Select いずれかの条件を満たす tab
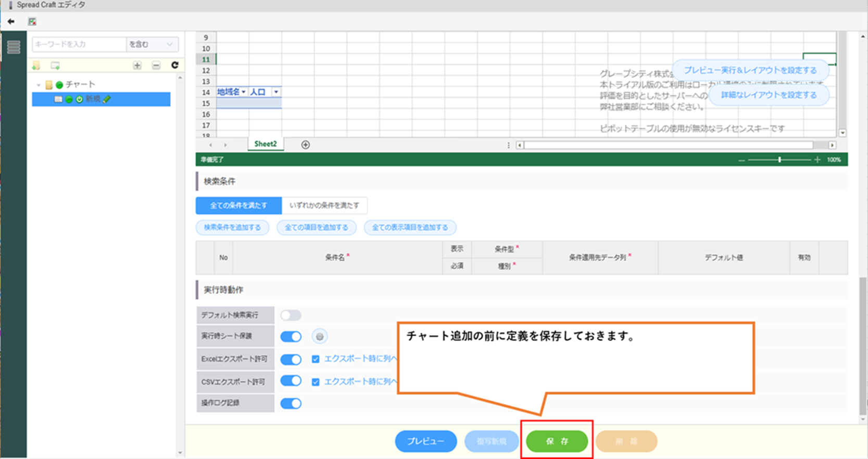 [x=324, y=206]
